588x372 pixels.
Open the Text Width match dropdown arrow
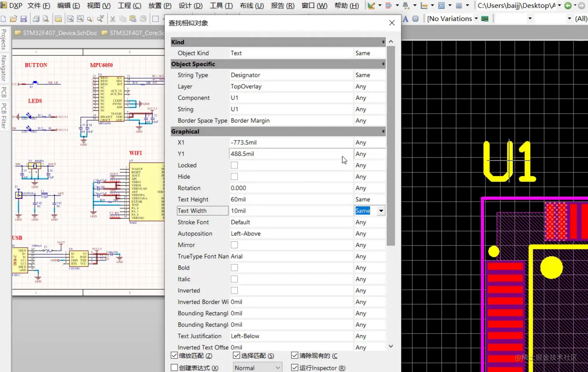click(x=381, y=211)
